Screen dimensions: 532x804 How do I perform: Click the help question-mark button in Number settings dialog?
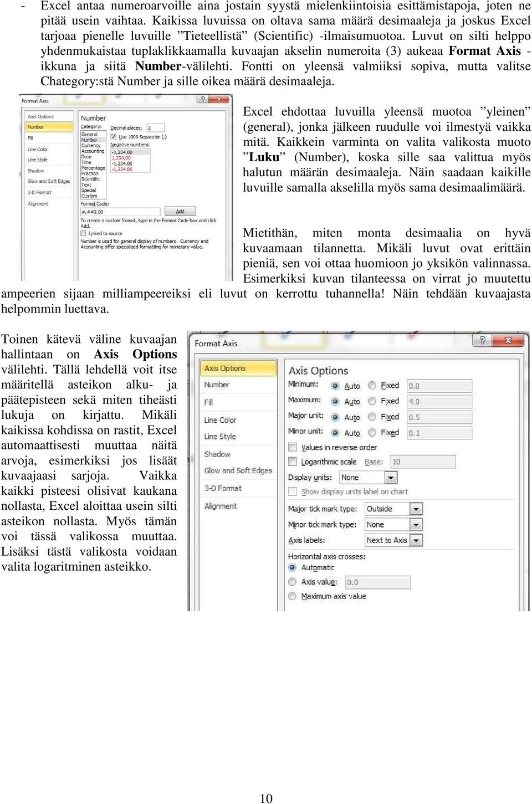[203, 99]
